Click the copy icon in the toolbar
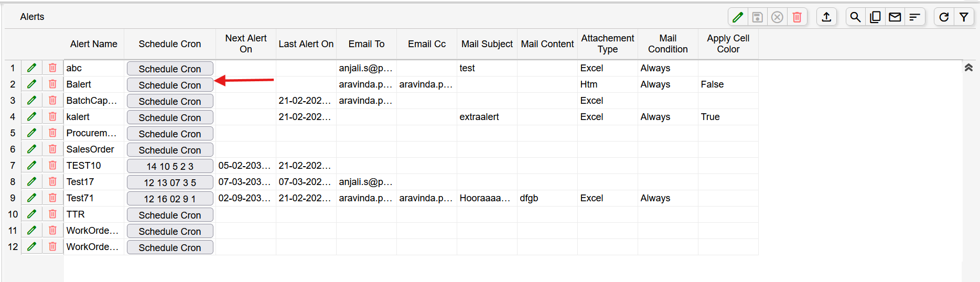The width and height of the screenshot is (980, 282). (875, 17)
